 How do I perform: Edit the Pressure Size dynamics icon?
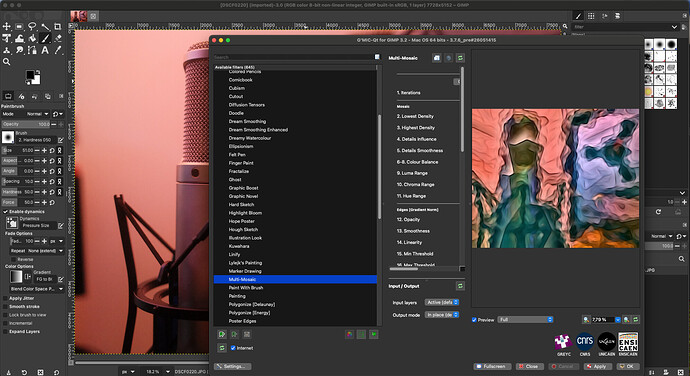(x=61, y=225)
